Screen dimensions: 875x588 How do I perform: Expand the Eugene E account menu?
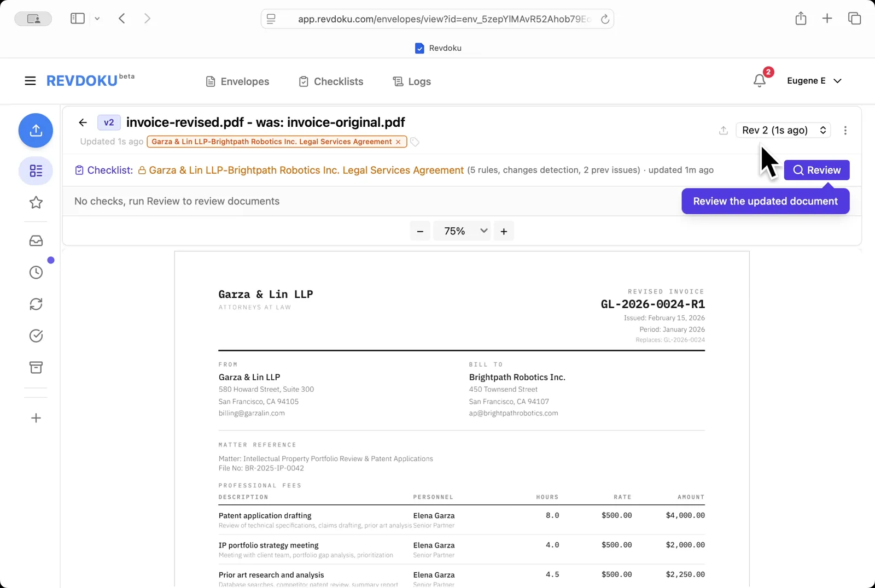(x=814, y=80)
